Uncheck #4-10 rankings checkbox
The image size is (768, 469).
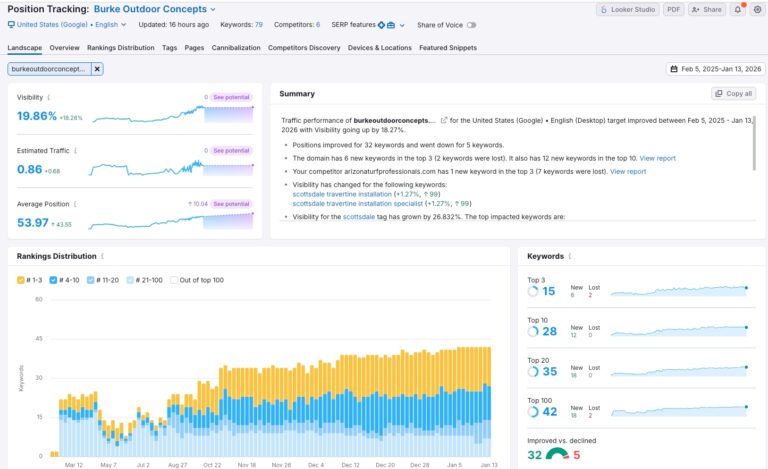coord(53,280)
